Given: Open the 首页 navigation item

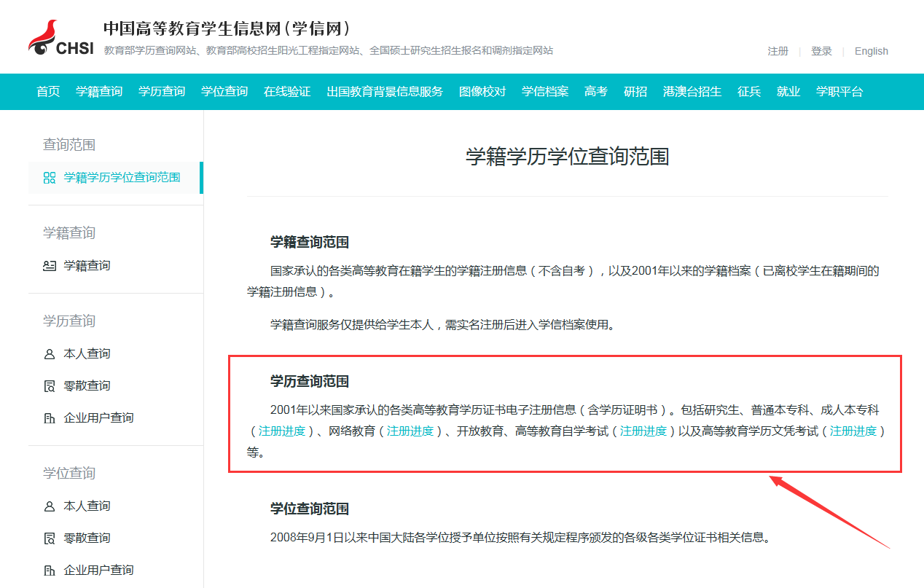Looking at the screenshot, I should 48,92.
